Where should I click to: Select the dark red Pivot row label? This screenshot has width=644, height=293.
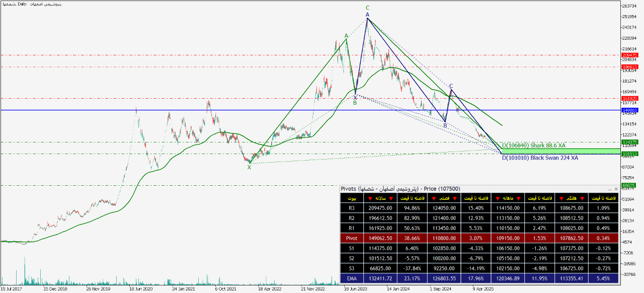352,237
